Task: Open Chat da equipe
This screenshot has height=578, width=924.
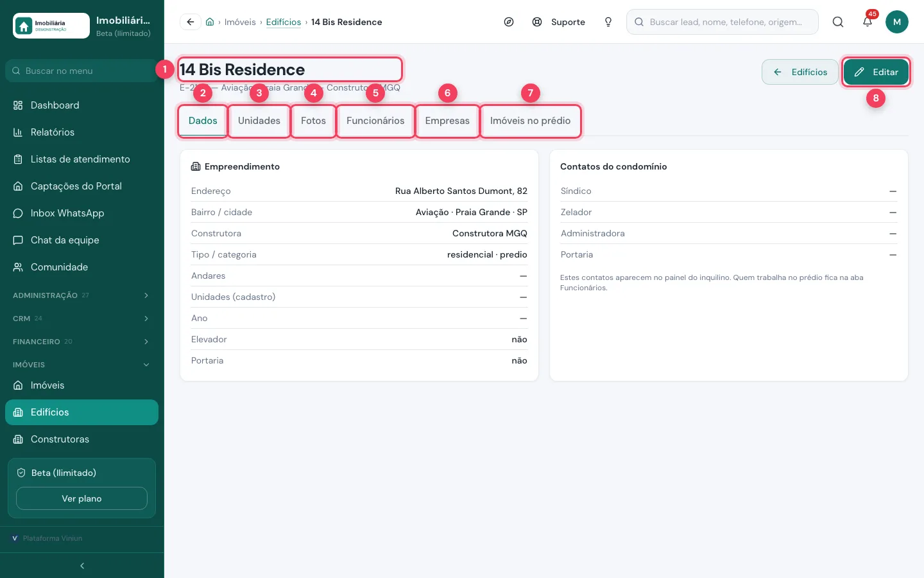Action: (81, 240)
